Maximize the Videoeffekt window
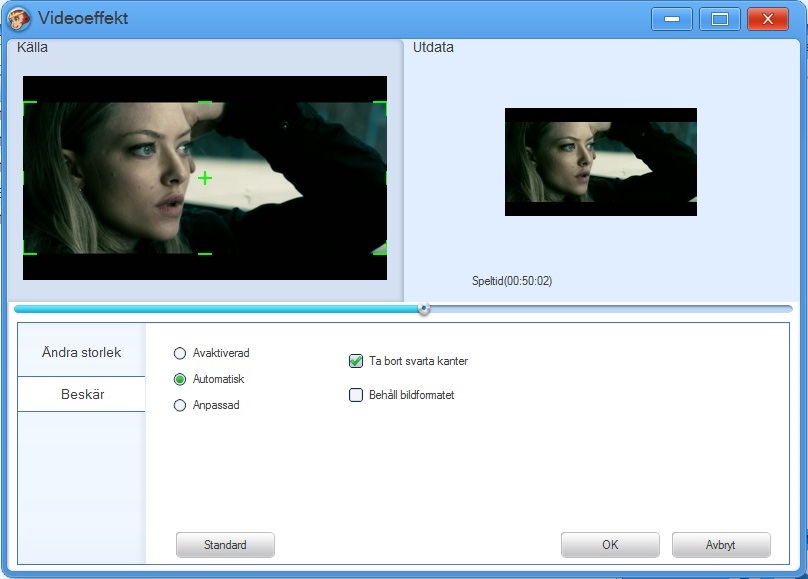This screenshot has width=808, height=579. click(719, 19)
